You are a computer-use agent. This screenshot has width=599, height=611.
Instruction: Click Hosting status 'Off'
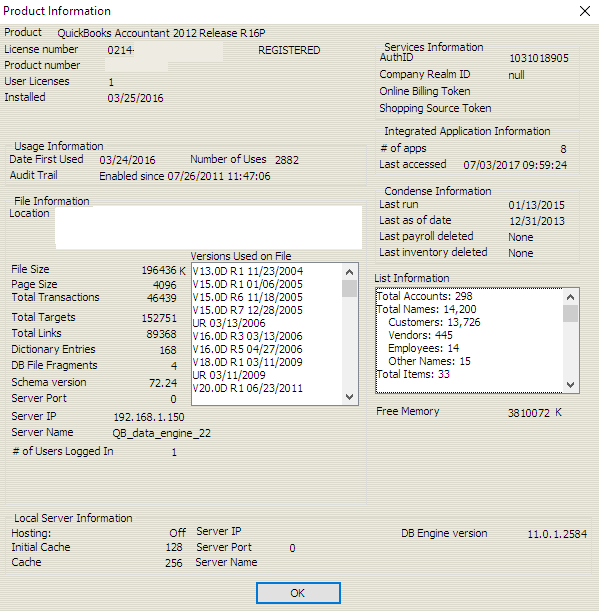tap(178, 533)
